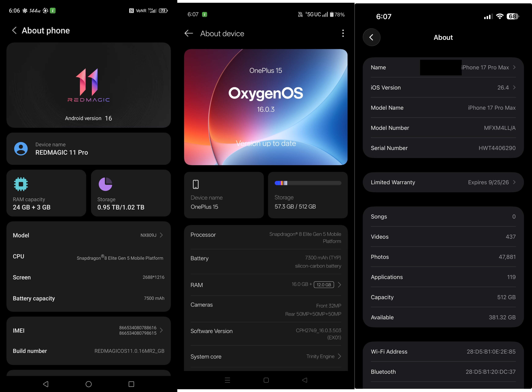The height and width of the screenshot is (392, 532).
Task: Tap the round back button on iPhone About
Action: [x=371, y=37]
